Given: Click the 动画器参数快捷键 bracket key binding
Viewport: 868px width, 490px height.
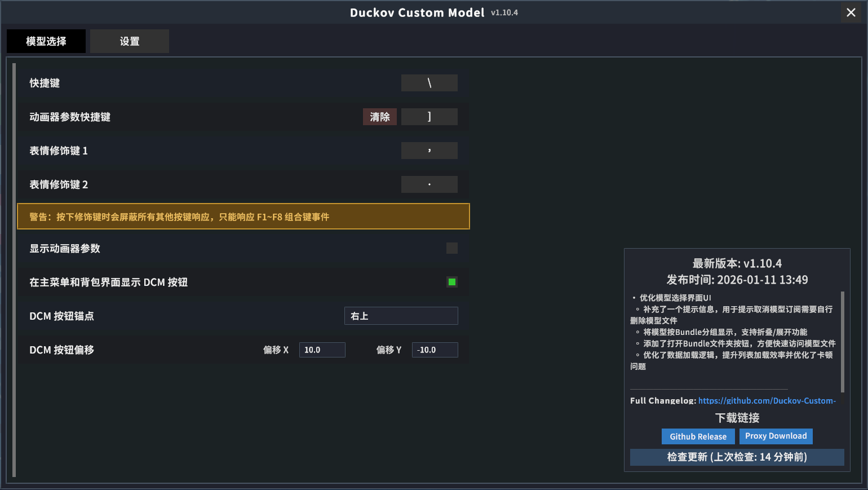Looking at the screenshot, I should pyautogui.click(x=429, y=117).
